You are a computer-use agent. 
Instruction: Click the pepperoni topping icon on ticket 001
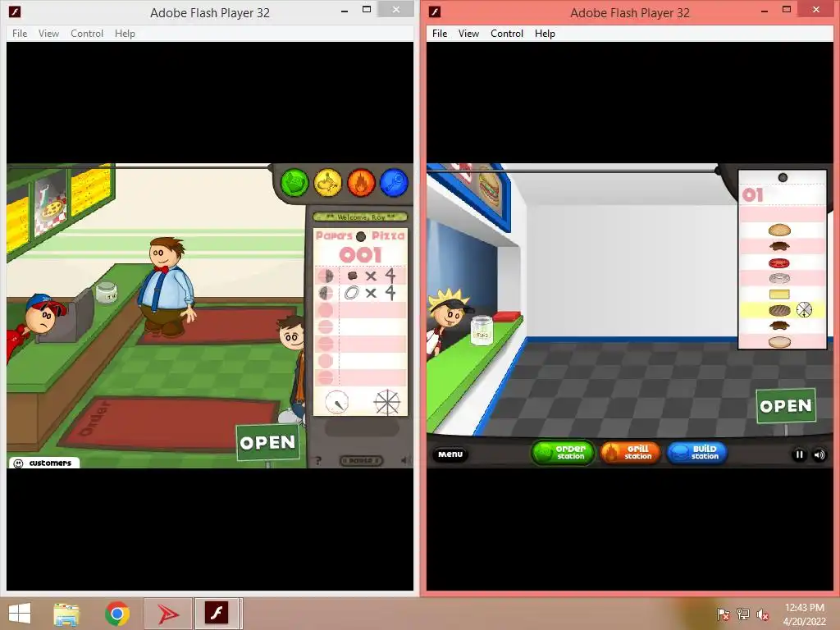point(353,276)
